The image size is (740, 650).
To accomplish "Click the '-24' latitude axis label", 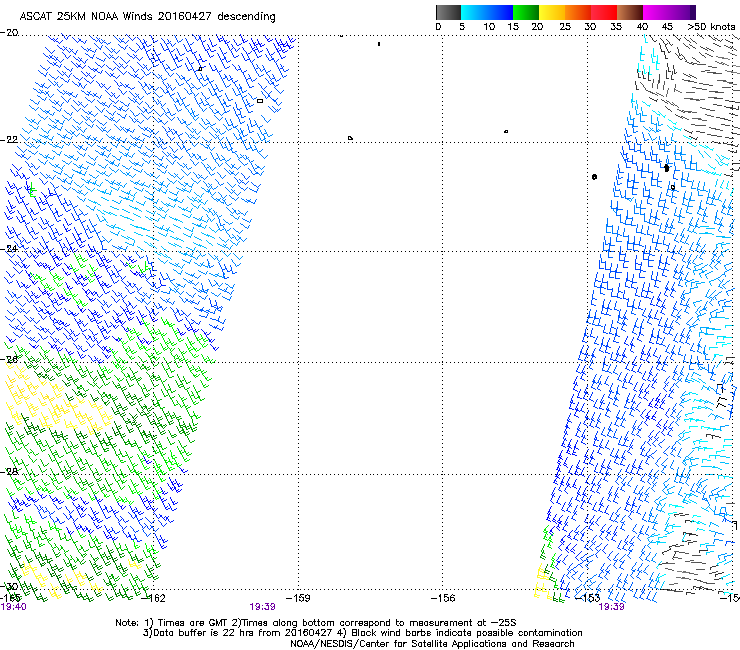I will (9, 248).
